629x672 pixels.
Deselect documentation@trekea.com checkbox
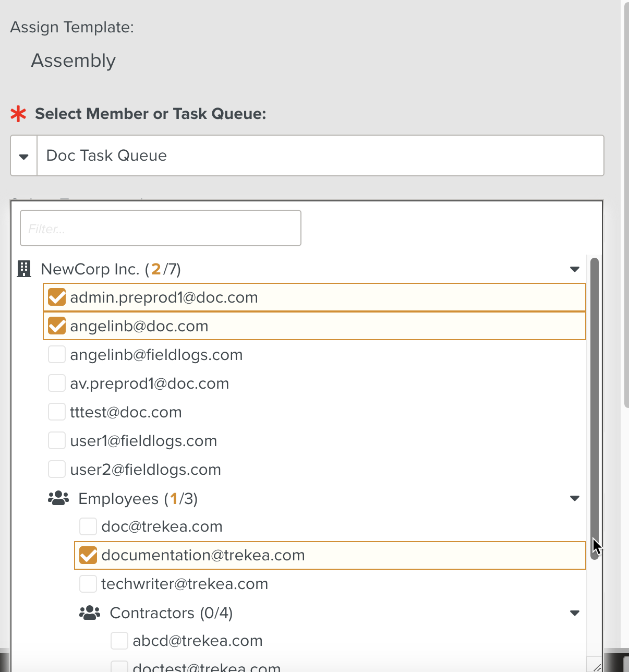[x=88, y=555]
